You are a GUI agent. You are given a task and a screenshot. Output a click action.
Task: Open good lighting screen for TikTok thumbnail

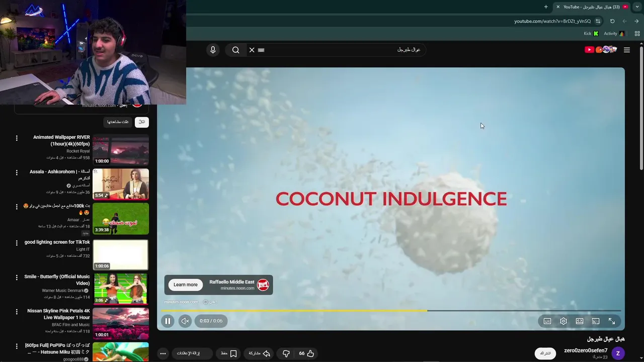(121, 254)
